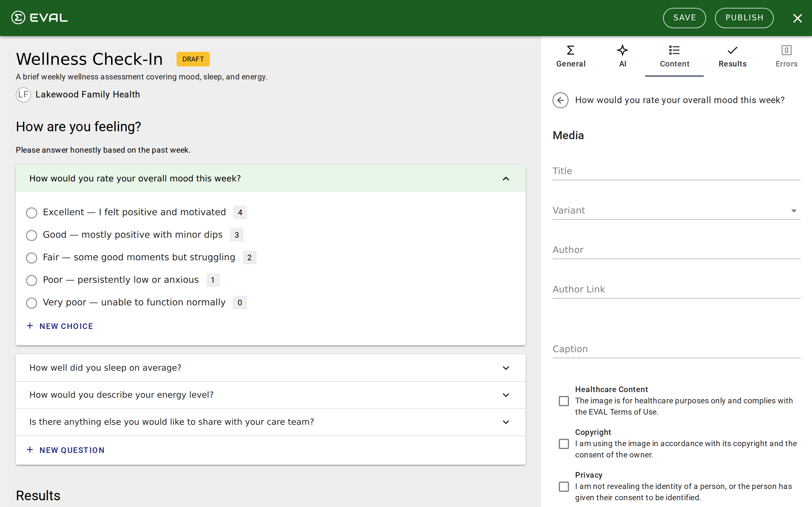This screenshot has height=507, width=812.
Task: Click the General tab sigma icon
Action: (570, 50)
